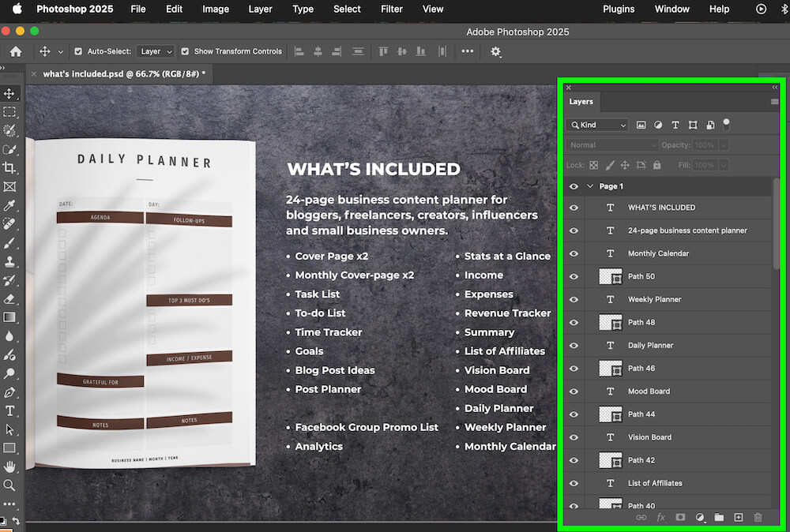Hide the WHAT'S INCLUDED text layer
This screenshot has width=790, height=532.
[574, 208]
